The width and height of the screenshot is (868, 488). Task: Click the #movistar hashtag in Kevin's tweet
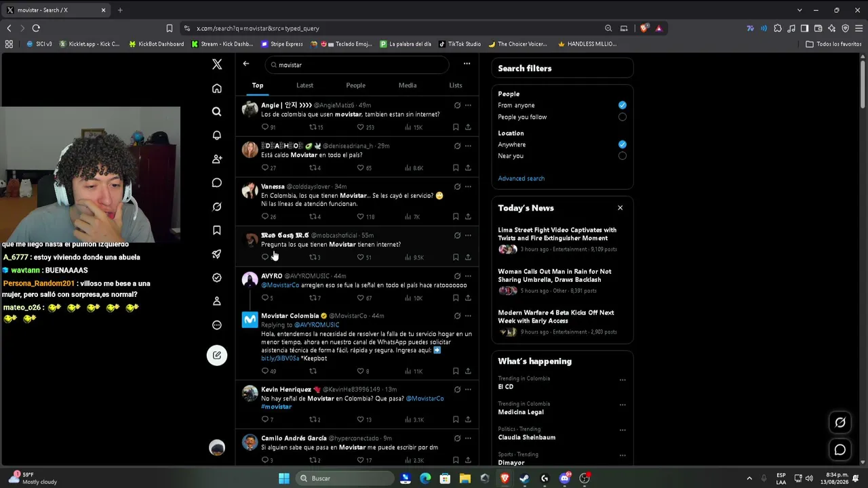tap(276, 407)
